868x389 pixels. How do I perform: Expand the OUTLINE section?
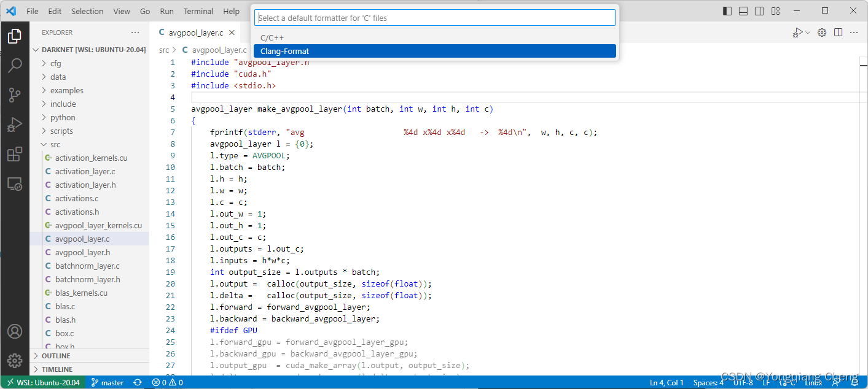[x=56, y=355]
